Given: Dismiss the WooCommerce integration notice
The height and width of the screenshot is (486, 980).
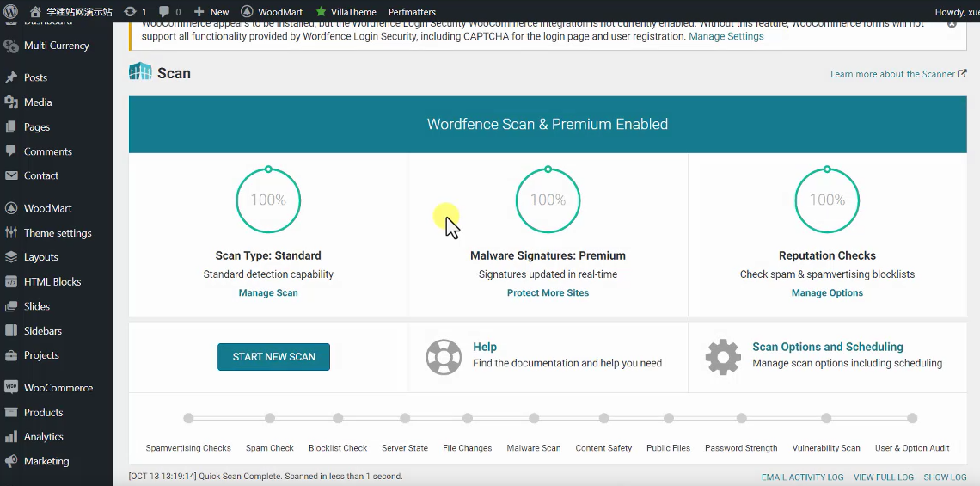Looking at the screenshot, I should [952, 24].
